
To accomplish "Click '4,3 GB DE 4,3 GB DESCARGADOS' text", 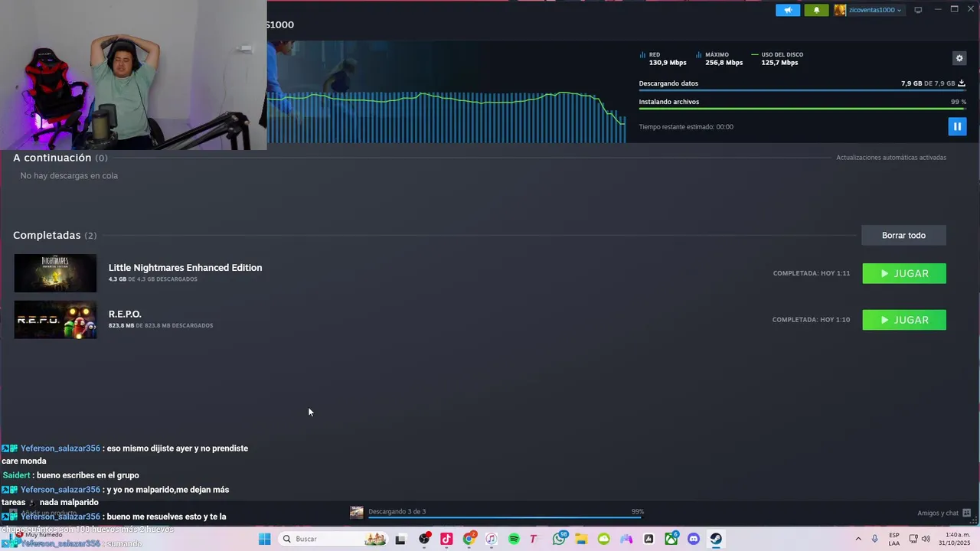I will pos(153,279).
